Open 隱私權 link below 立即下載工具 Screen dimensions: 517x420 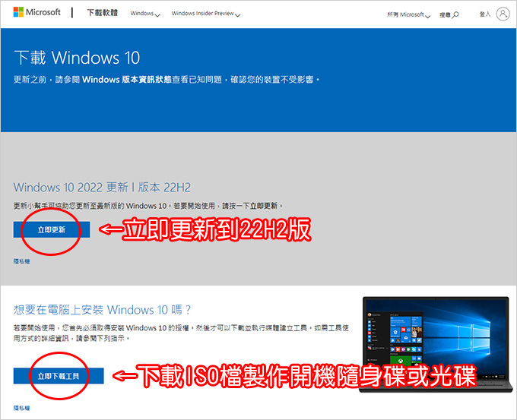[x=21, y=408]
